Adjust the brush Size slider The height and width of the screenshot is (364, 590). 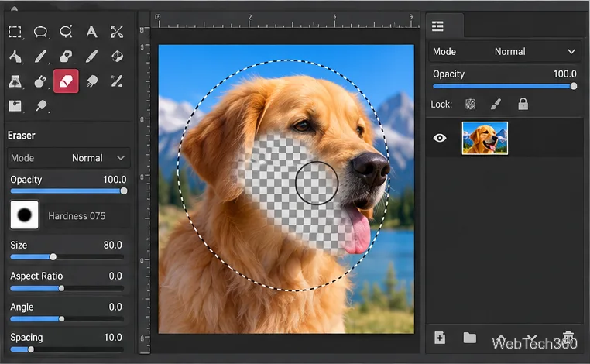pos(67,256)
